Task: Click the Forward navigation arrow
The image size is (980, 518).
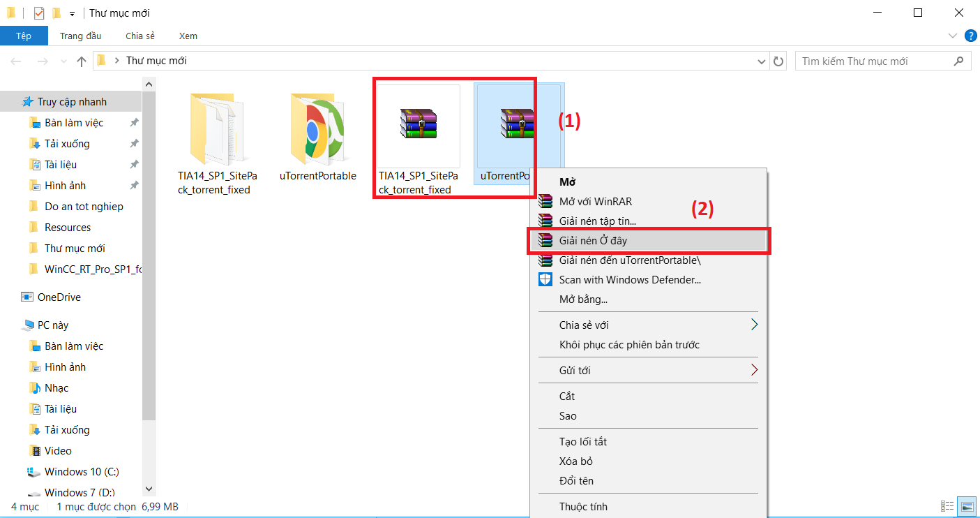Action: (x=42, y=61)
